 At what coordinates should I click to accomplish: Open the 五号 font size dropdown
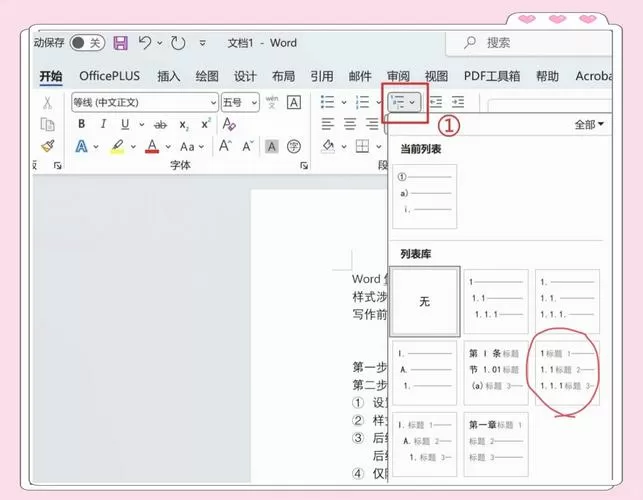click(x=240, y=102)
